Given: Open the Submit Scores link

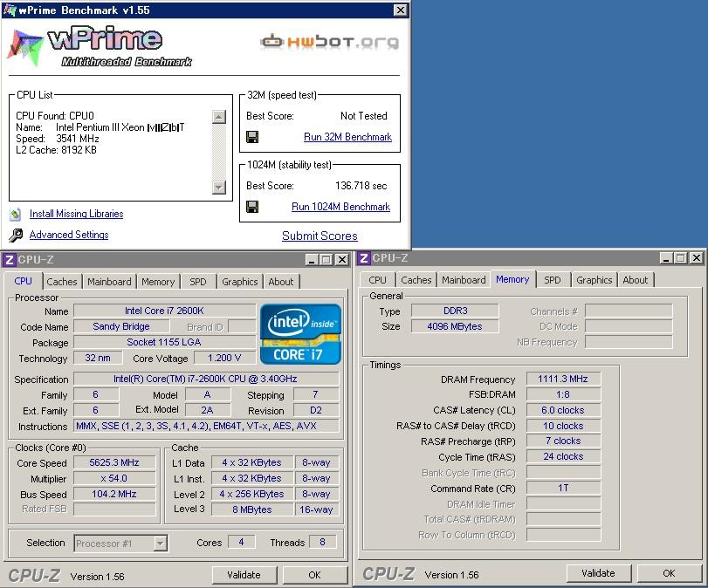Looking at the screenshot, I should click(320, 236).
